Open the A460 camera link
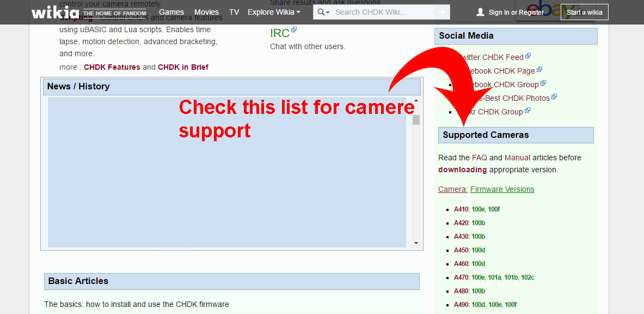The image size is (644, 314). pyautogui.click(x=461, y=264)
